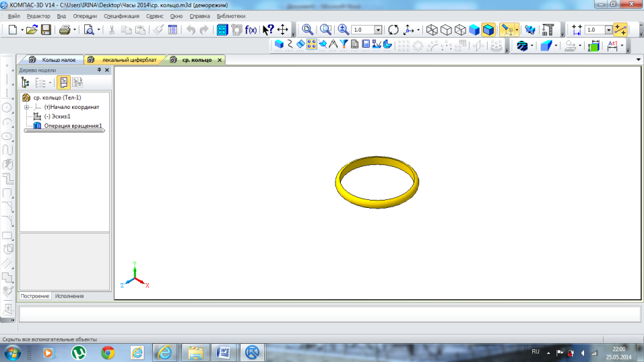Screen dimensions: 644x362
Task: Pin the model tree panel
Action: 99,70
